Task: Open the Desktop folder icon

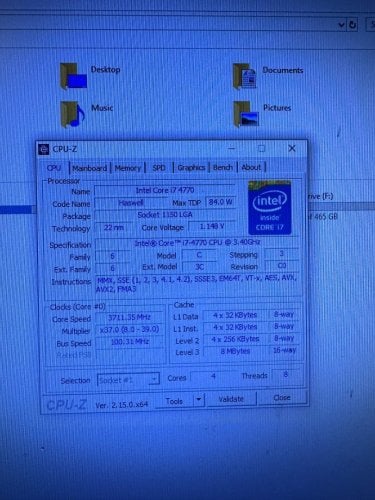Action: pyautogui.click(x=73, y=76)
